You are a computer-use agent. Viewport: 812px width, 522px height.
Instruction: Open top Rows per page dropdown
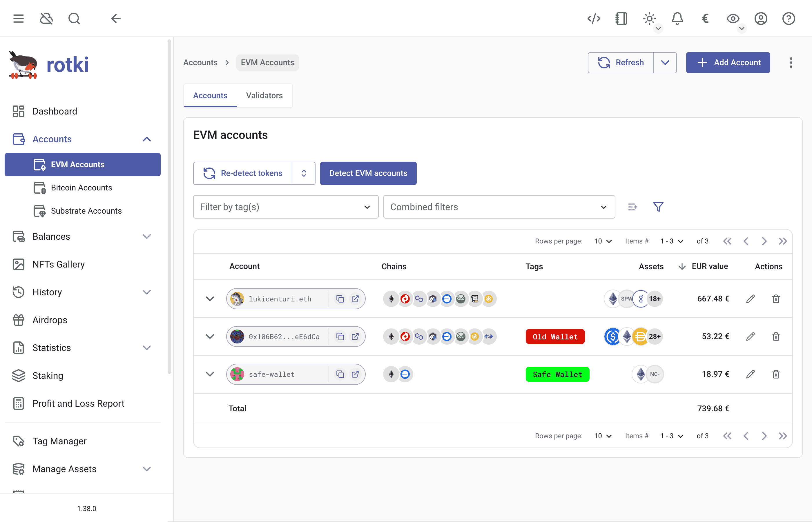[x=603, y=241]
